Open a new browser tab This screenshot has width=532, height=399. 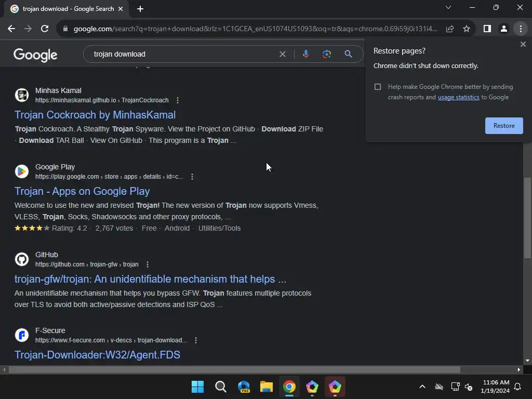point(140,9)
